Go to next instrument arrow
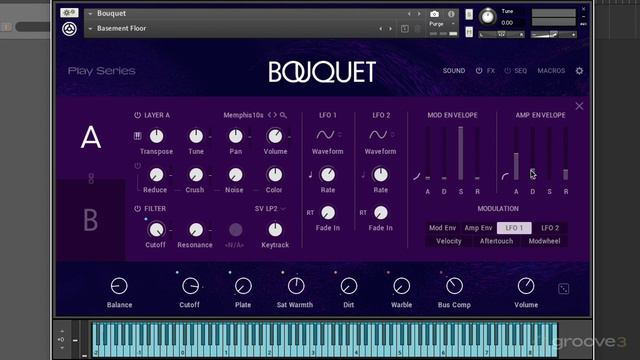The height and width of the screenshot is (360, 640). click(419, 14)
